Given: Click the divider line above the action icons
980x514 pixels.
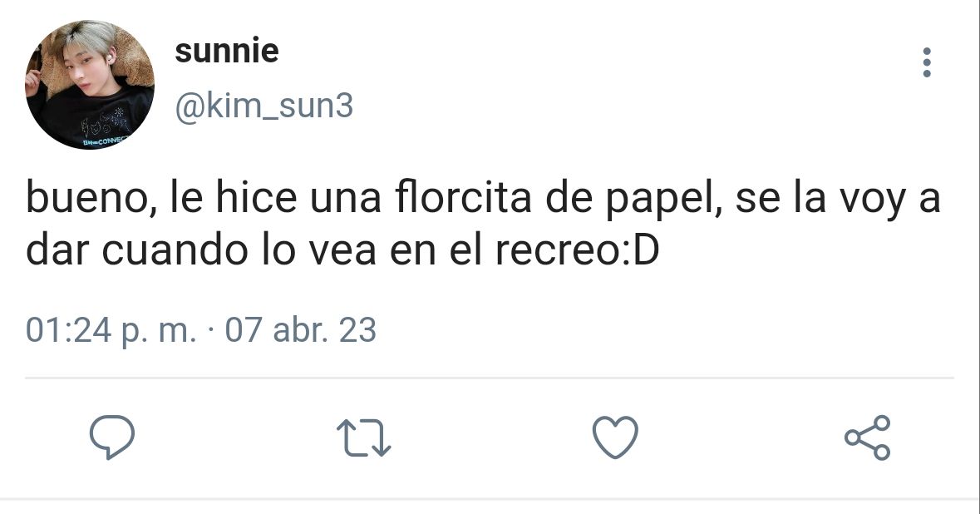Looking at the screenshot, I should [x=490, y=378].
